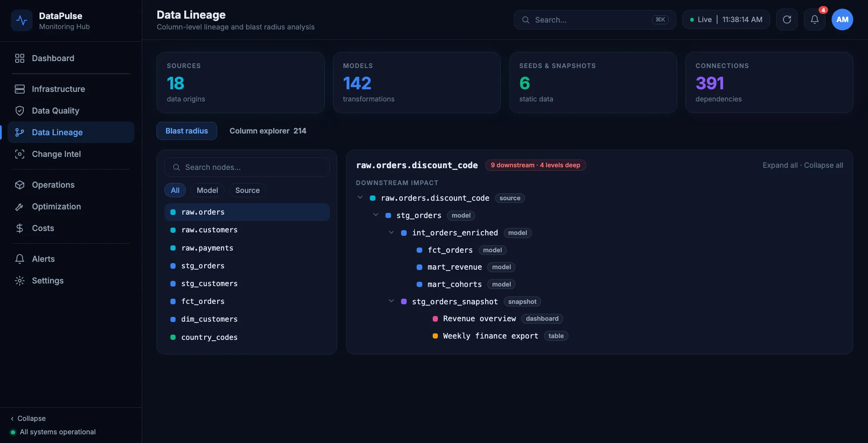The image size is (868, 443).
Task: Click the Expand all link
Action: (x=780, y=165)
